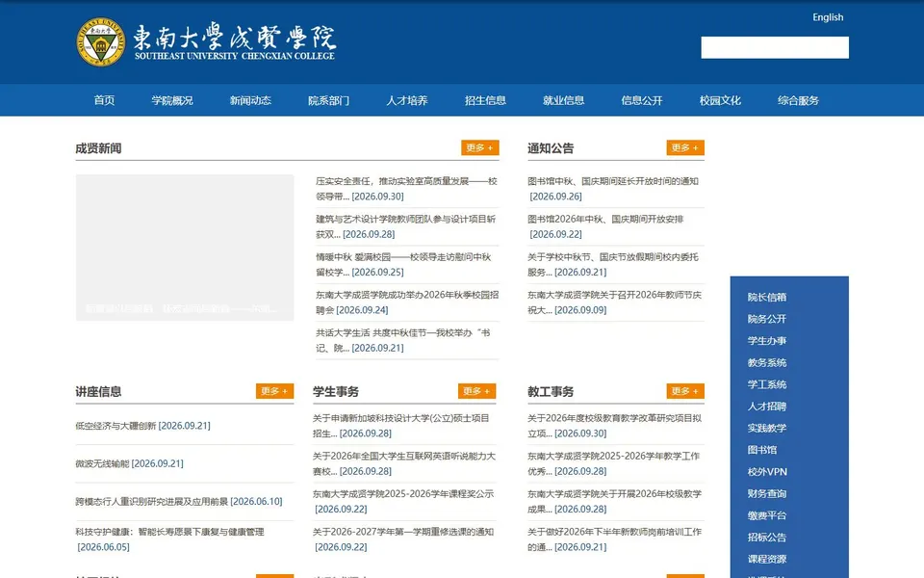Switch to English language version
The width and height of the screenshot is (924, 578).
tap(828, 17)
